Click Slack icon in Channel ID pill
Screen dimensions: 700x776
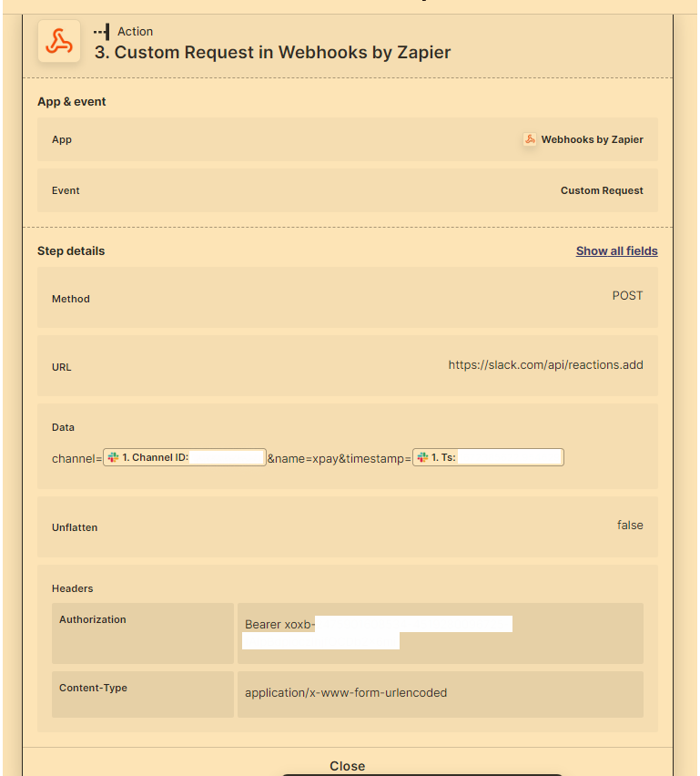[x=113, y=457]
